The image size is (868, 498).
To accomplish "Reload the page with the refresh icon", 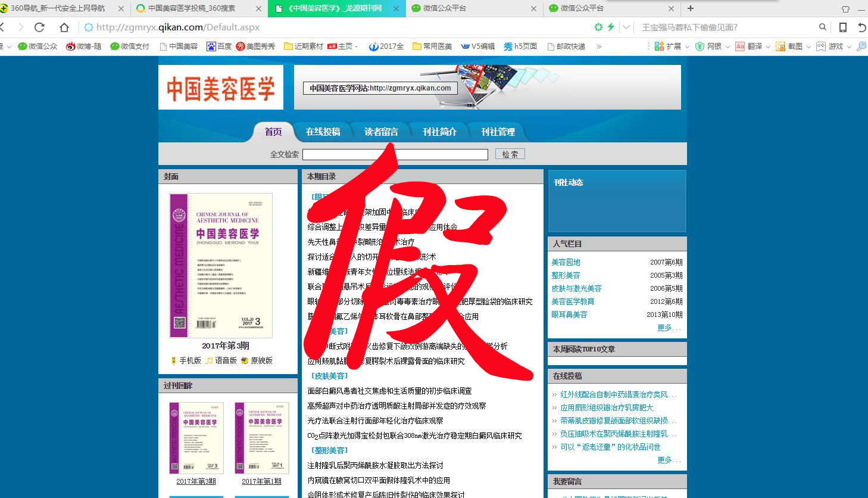I will click(39, 27).
